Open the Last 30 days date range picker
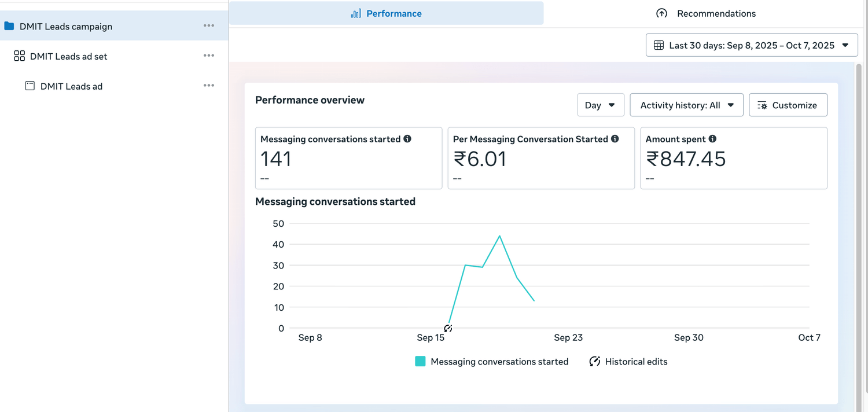The image size is (868, 412). coord(751,45)
